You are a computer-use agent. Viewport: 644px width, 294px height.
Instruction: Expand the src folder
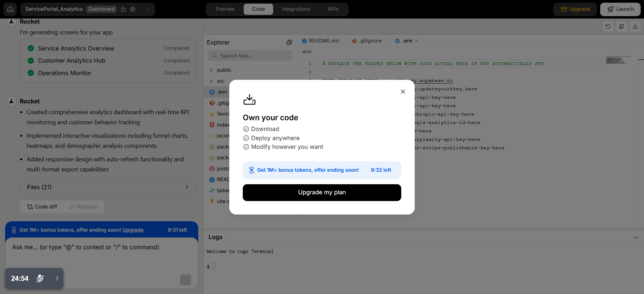(211, 81)
